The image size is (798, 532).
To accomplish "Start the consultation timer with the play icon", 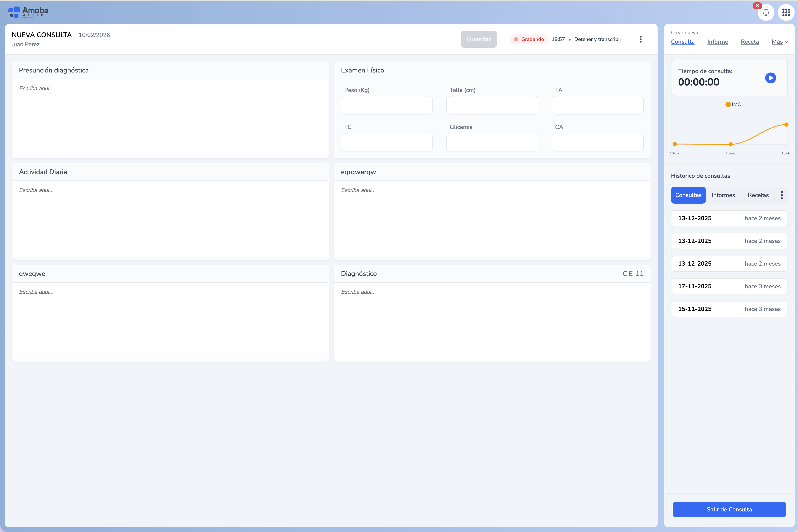I will (771, 78).
